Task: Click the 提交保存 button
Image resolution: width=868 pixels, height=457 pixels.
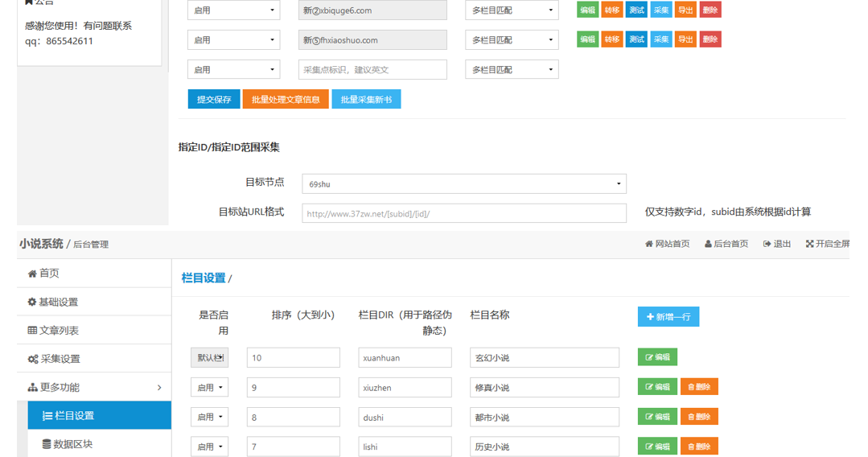Action: [213, 100]
